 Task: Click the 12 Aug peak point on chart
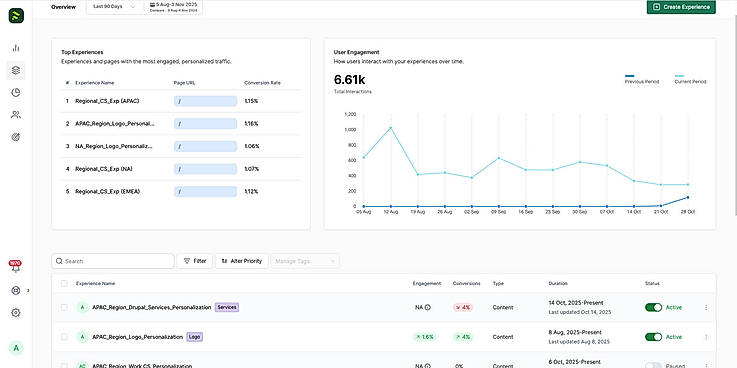[391, 127]
